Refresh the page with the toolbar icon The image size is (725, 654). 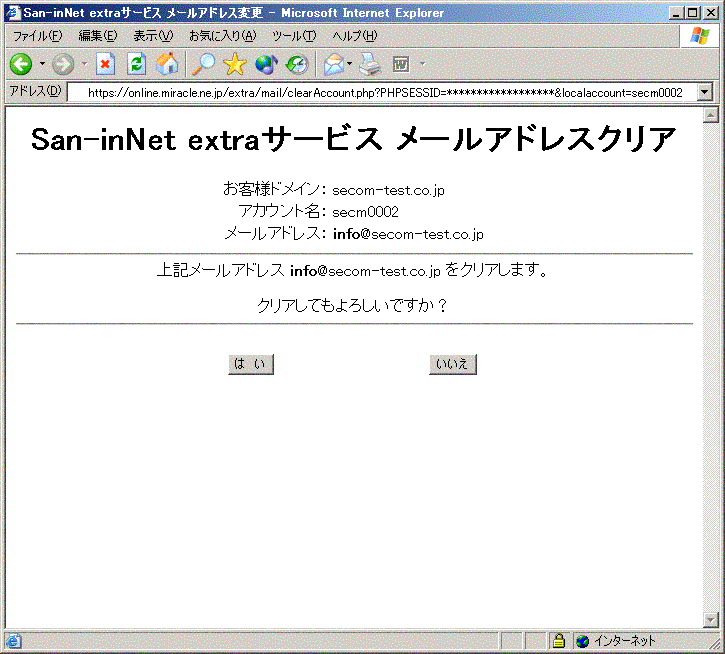pos(136,64)
